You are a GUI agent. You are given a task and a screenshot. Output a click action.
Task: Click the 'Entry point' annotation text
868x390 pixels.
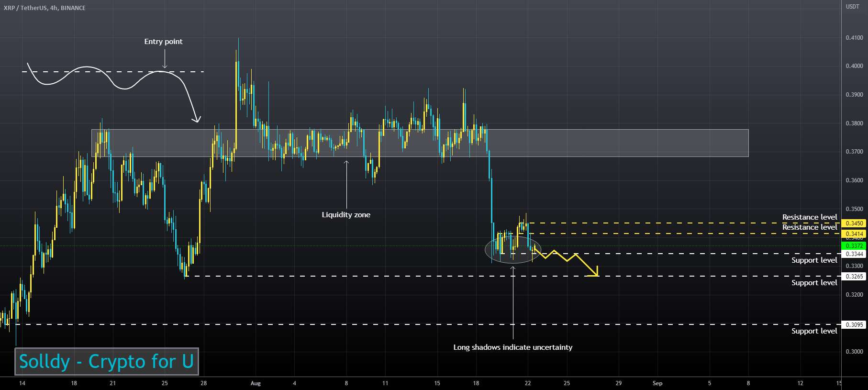(x=163, y=42)
